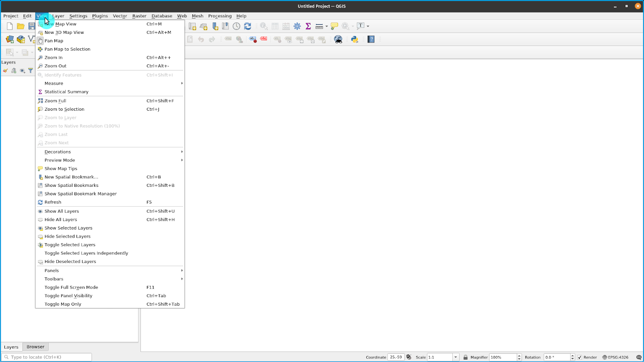Image resolution: width=644 pixels, height=362 pixels.
Task: Select Toggle Map Only menu entry
Action: (110, 304)
